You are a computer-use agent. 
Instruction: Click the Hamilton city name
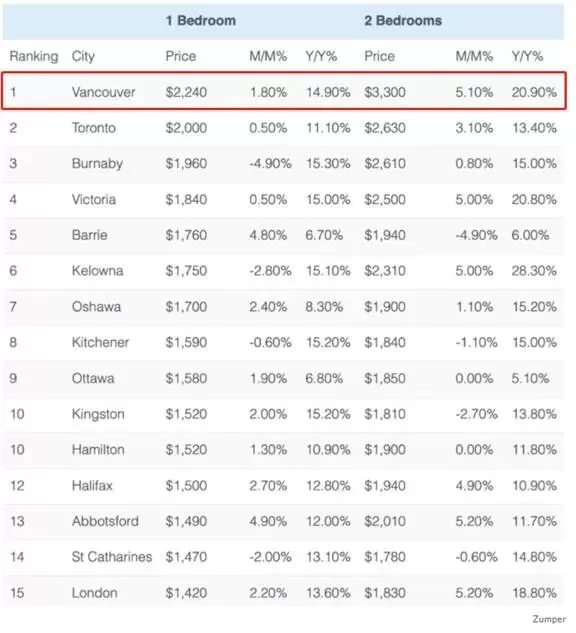click(x=98, y=450)
